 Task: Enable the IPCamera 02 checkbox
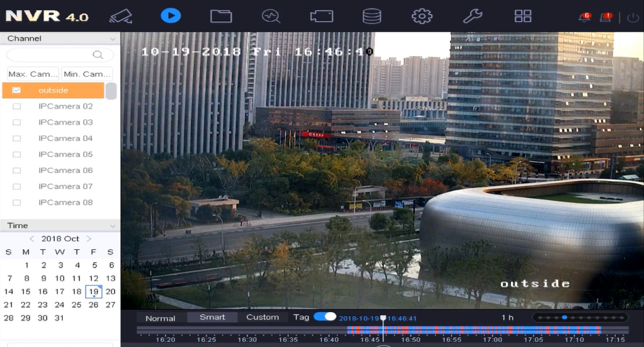[x=16, y=106]
